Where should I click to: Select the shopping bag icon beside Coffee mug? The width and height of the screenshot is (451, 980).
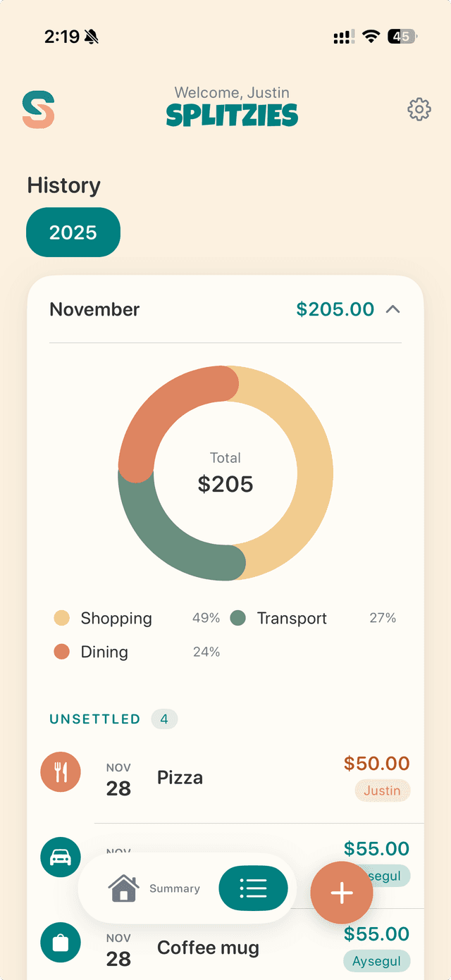61,942
